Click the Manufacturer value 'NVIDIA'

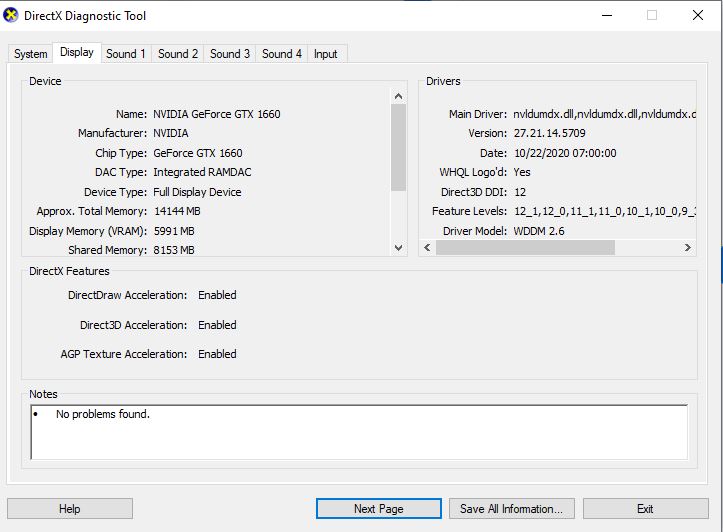click(x=171, y=133)
